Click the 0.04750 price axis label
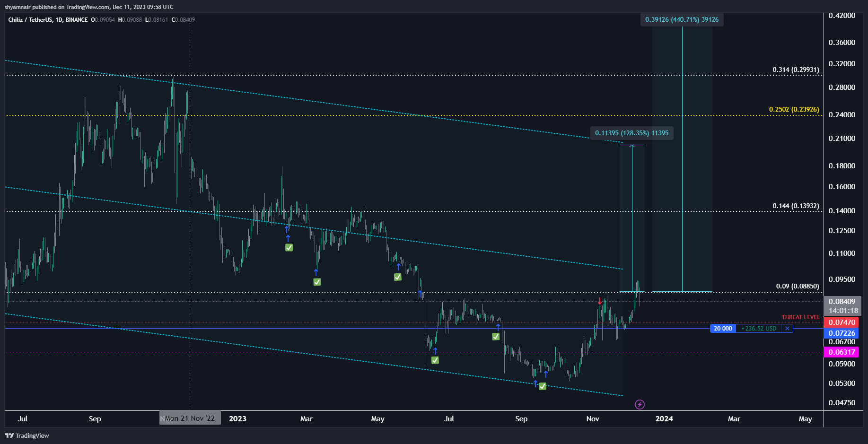The width and height of the screenshot is (868, 444). click(x=842, y=403)
